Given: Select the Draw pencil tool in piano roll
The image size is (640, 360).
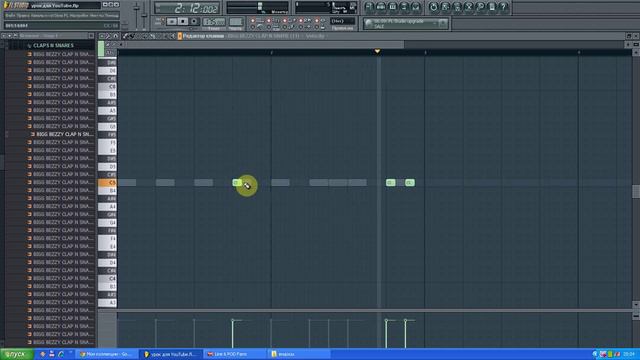Looking at the screenshot, I should tap(125, 36).
